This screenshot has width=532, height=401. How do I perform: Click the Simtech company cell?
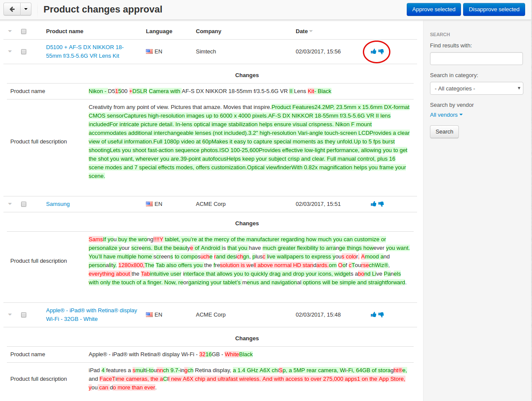tap(206, 52)
